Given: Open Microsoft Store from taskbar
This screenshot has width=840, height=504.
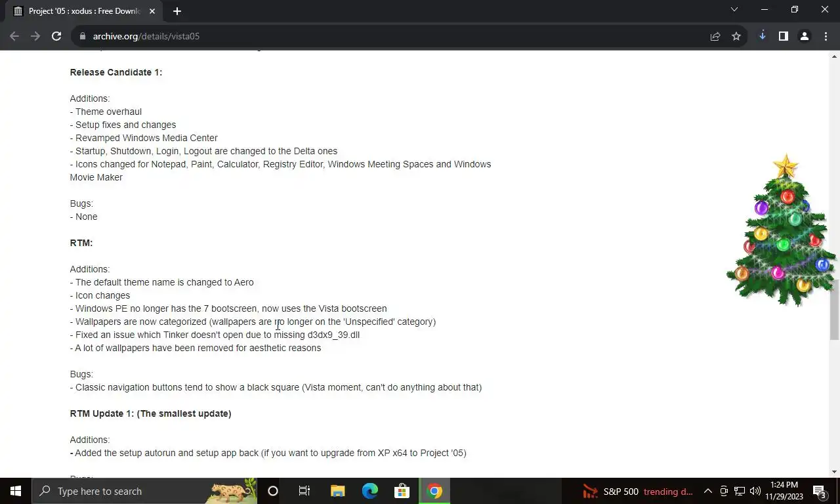Looking at the screenshot, I should [x=402, y=491].
